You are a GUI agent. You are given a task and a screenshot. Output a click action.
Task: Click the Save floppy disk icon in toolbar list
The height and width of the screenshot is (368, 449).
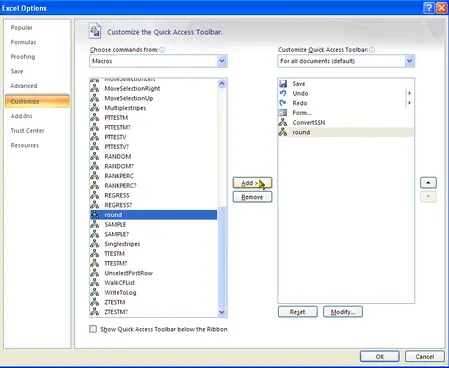pos(283,84)
